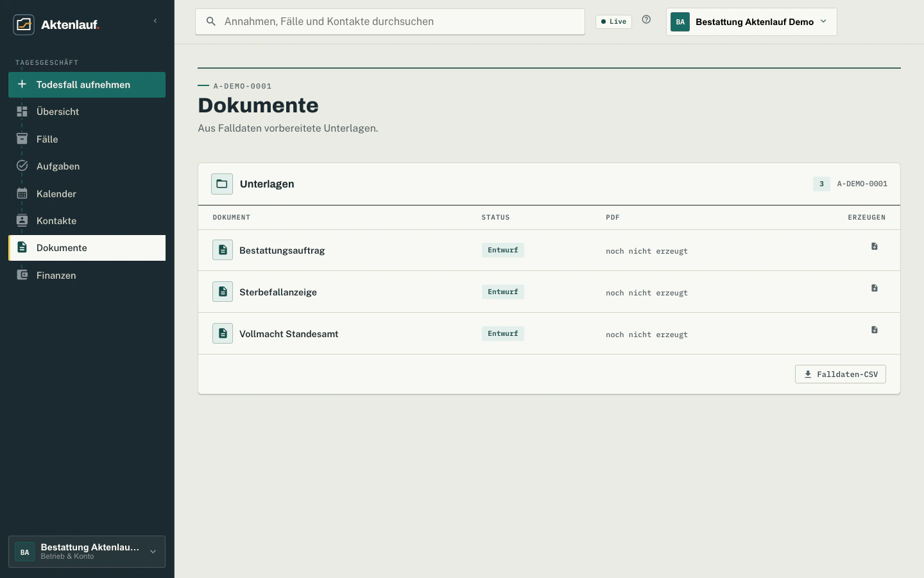
Task: Click the Bestattungsauftrag document icon
Action: (x=223, y=250)
